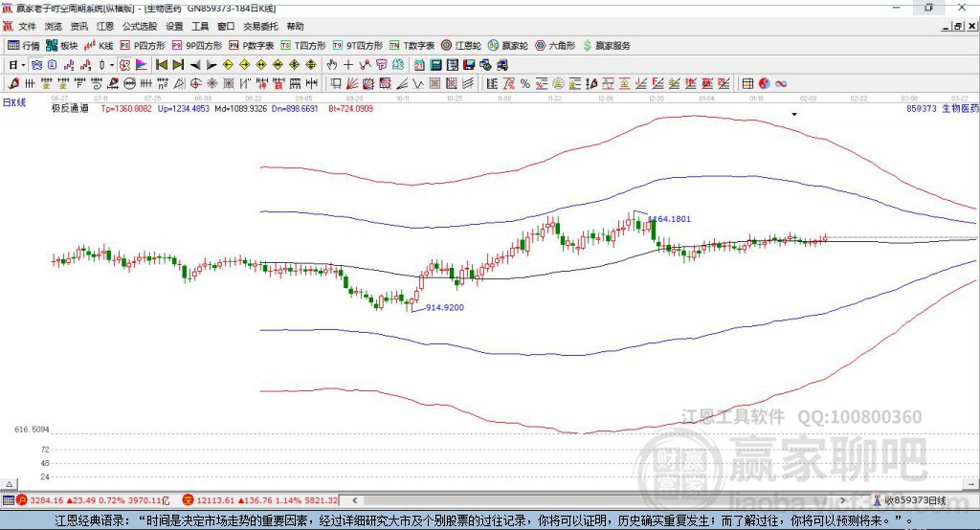Open the P数字表 tool
The height and width of the screenshot is (530, 980).
pyautogui.click(x=252, y=46)
